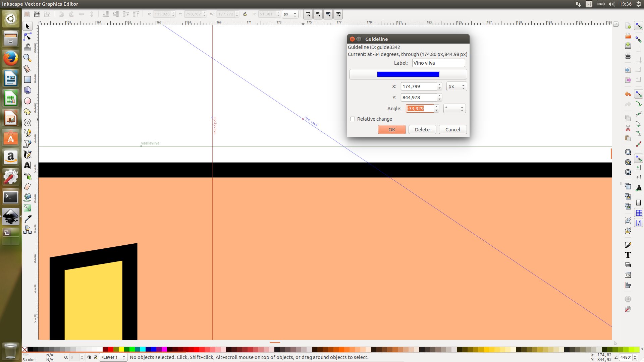The width and height of the screenshot is (644, 362).
Task: Open the angle unit degree dropdown
Action: 454,109
